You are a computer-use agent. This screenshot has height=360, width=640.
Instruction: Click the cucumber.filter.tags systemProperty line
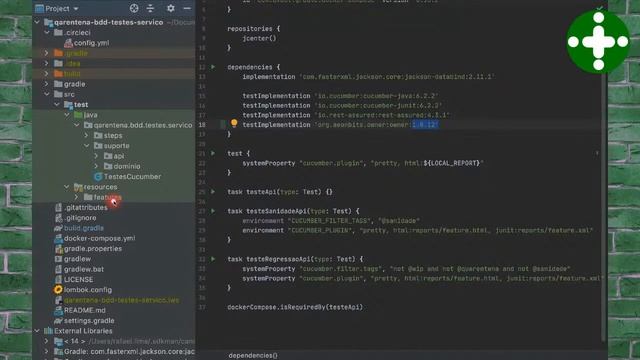click(x=406, y=269)
